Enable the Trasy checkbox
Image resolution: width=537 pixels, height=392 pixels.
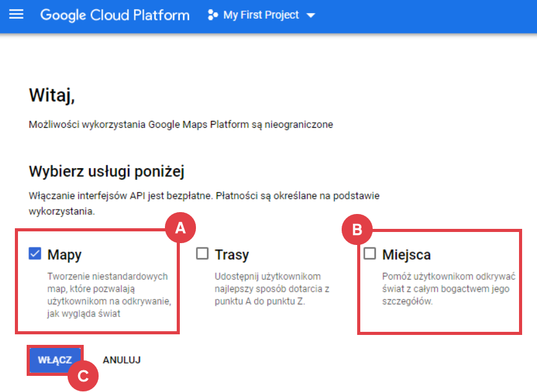202,253
